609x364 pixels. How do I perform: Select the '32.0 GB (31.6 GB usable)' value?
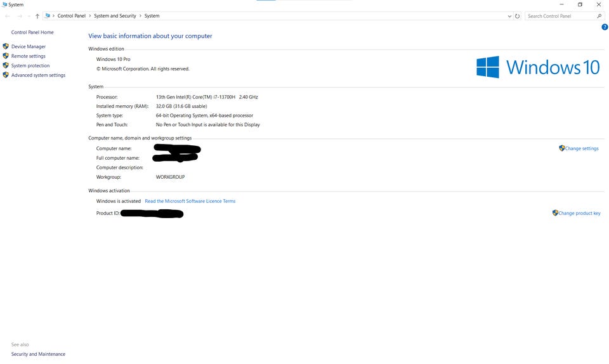[181, 106]
